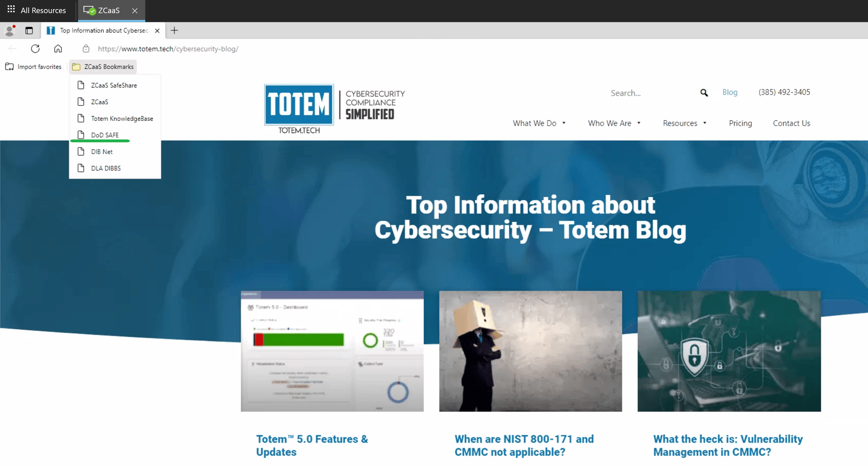This screenshot has height=466, width=868.
Task: Expand the Resources navigation dropdown
Action: click(685, 123)
